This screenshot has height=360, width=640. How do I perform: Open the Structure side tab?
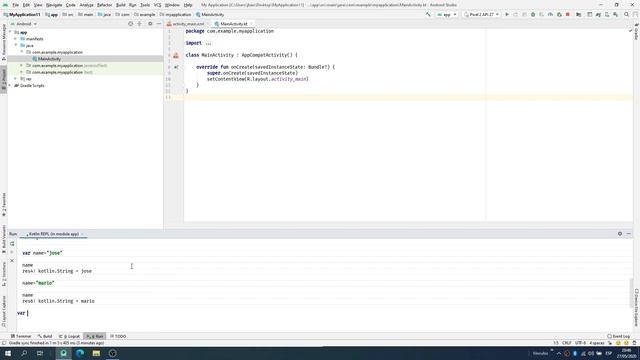(4, 273)
